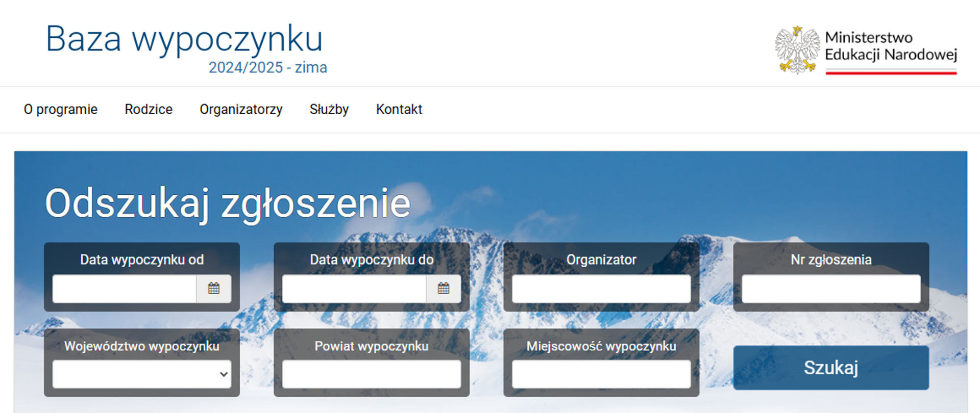The width and height of the screenshot is (980, 413).
Task: Select Organizatorzy in the navigation bar
Action: pos(241,109)
